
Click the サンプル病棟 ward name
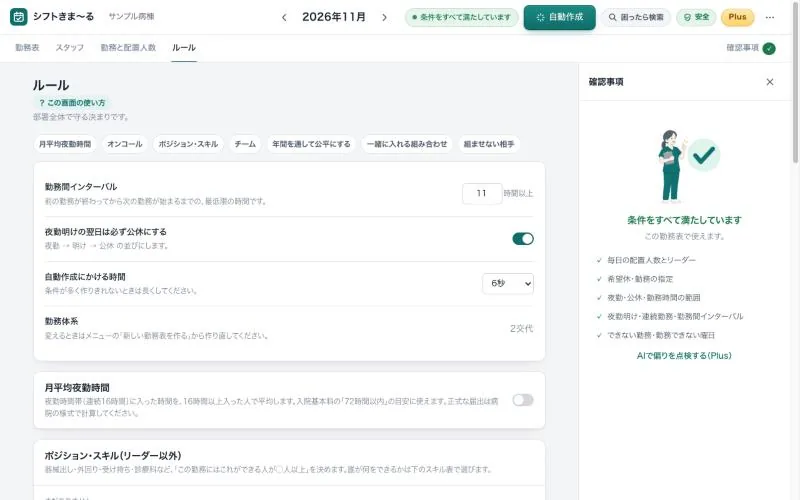[x=131, y=17]
